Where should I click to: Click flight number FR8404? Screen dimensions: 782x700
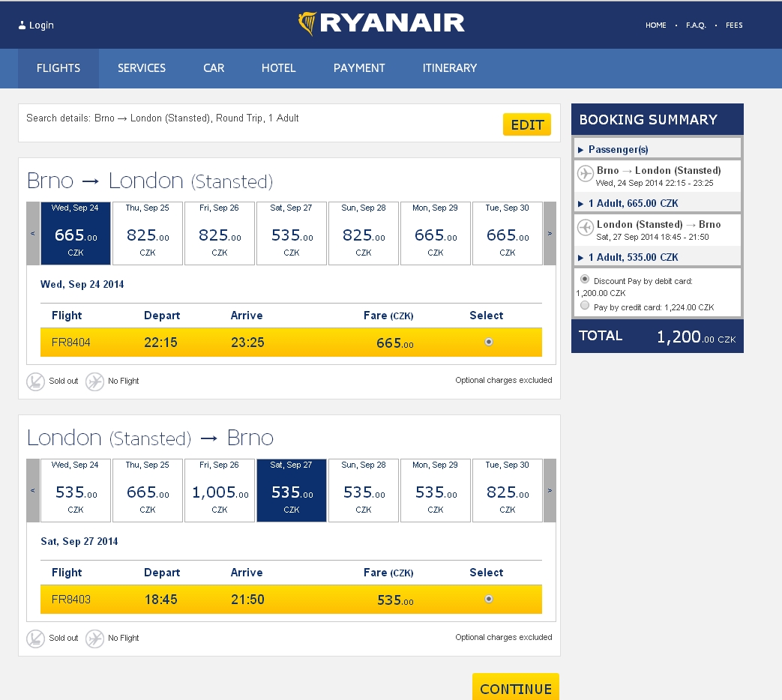[x=70, y=343]
